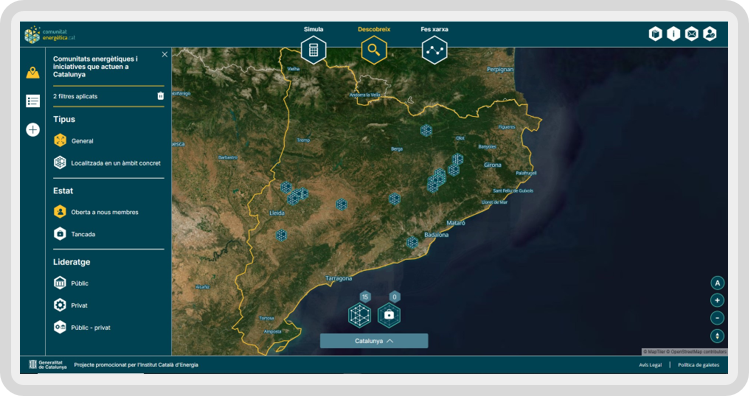
Task: Open the Fes xarxa network hexagon
Action: 434,50
